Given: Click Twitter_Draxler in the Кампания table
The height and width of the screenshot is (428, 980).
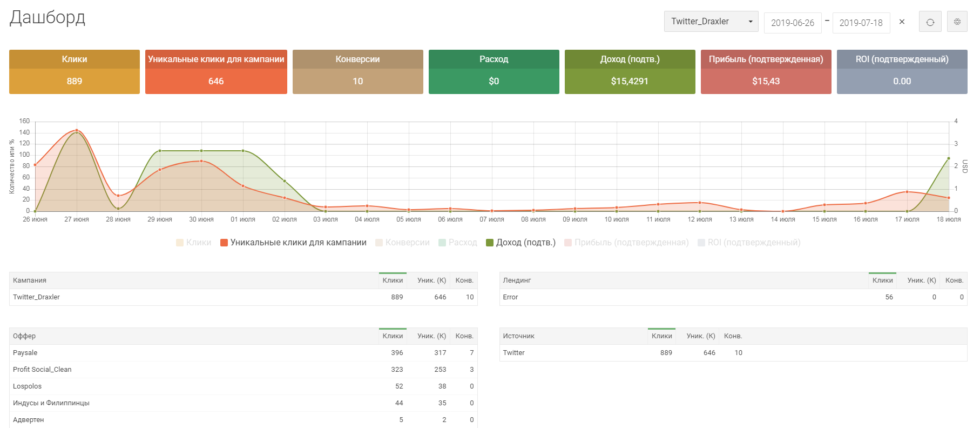Looking at the screenshot, I should click(37, 297).
